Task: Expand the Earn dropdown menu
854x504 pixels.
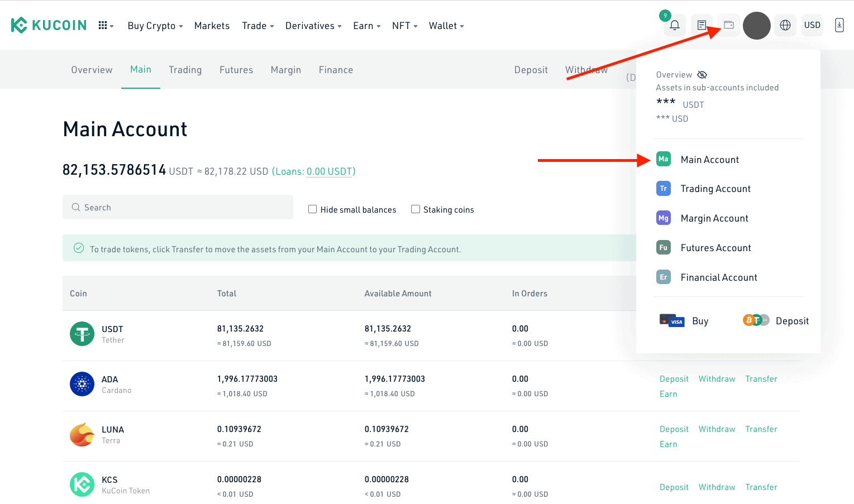Action: [x=367, y=26]
